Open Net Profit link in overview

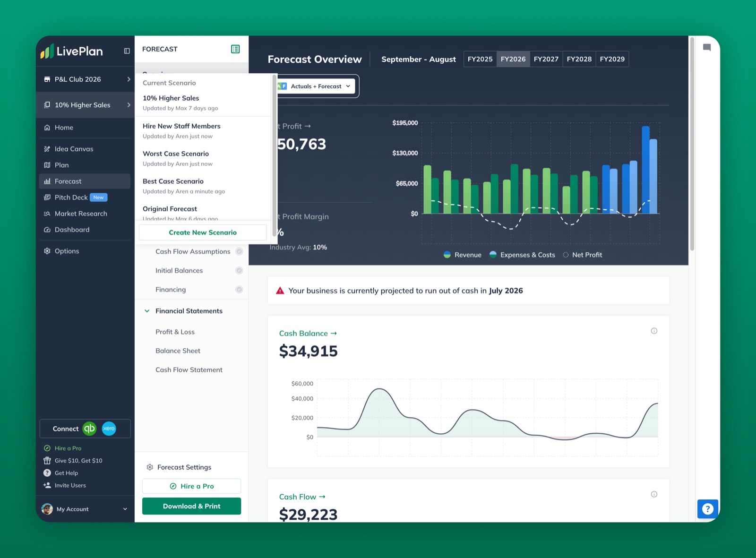click(x=294, y=126)
